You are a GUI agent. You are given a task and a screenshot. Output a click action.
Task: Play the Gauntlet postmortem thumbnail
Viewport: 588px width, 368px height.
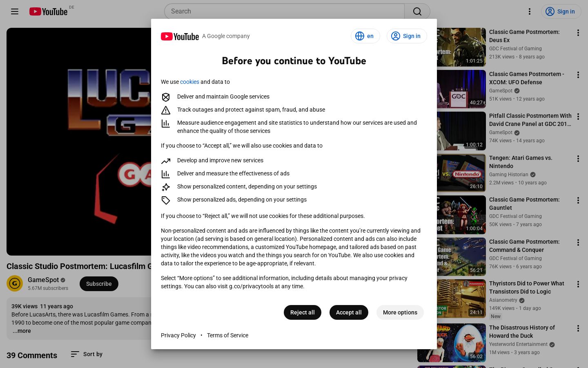[461, 215]
